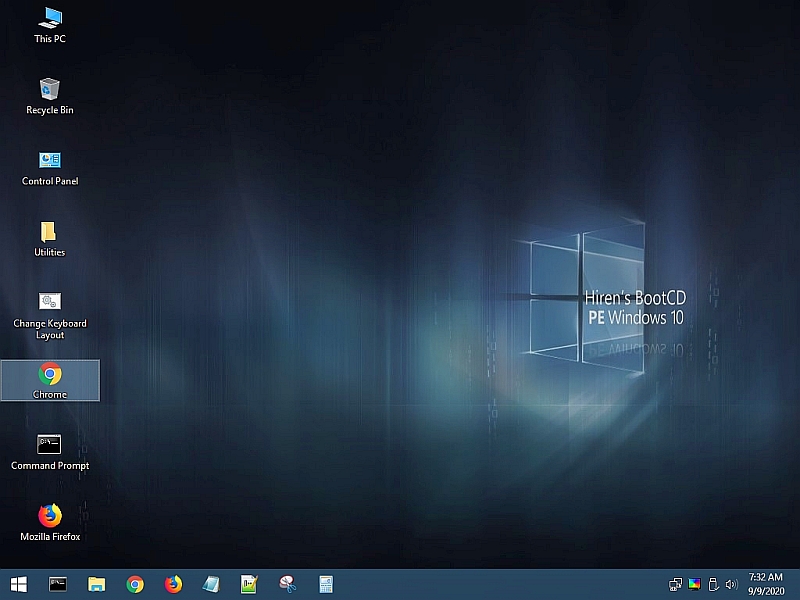Click the volume speaker tray icon
This screenshot has width=800, height=600.
[x=732, y=584]
